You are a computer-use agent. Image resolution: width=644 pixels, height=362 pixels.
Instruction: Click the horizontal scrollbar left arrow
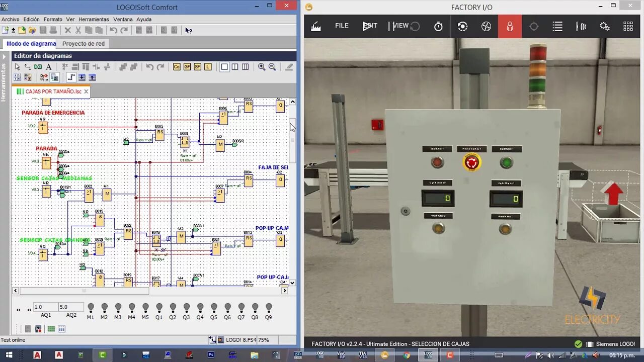(x=16, y=291)
